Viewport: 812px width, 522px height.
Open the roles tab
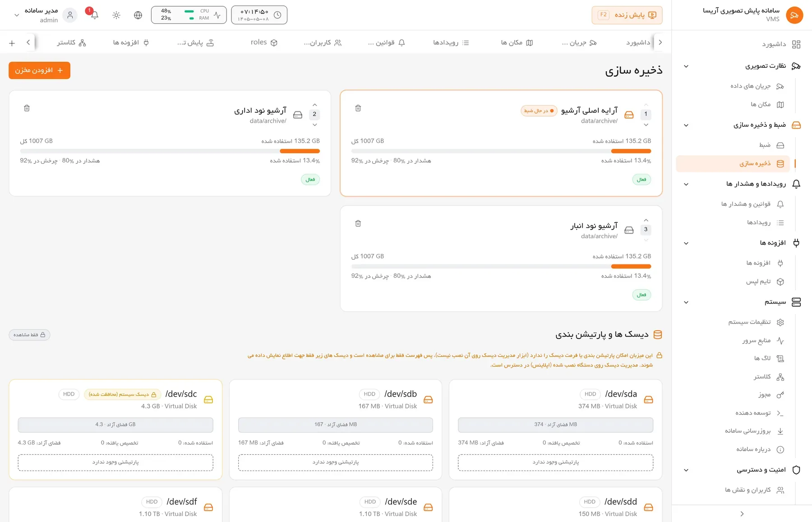[264, 42]
